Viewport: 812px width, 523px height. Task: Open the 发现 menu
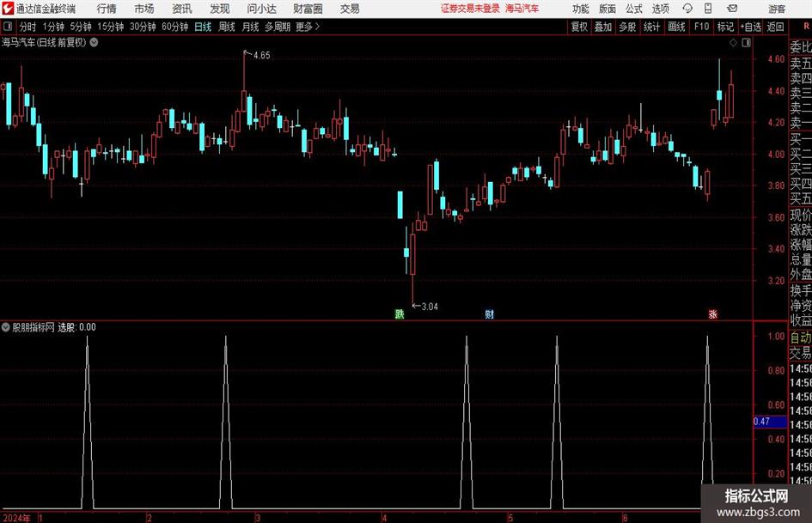click(220, 9)
